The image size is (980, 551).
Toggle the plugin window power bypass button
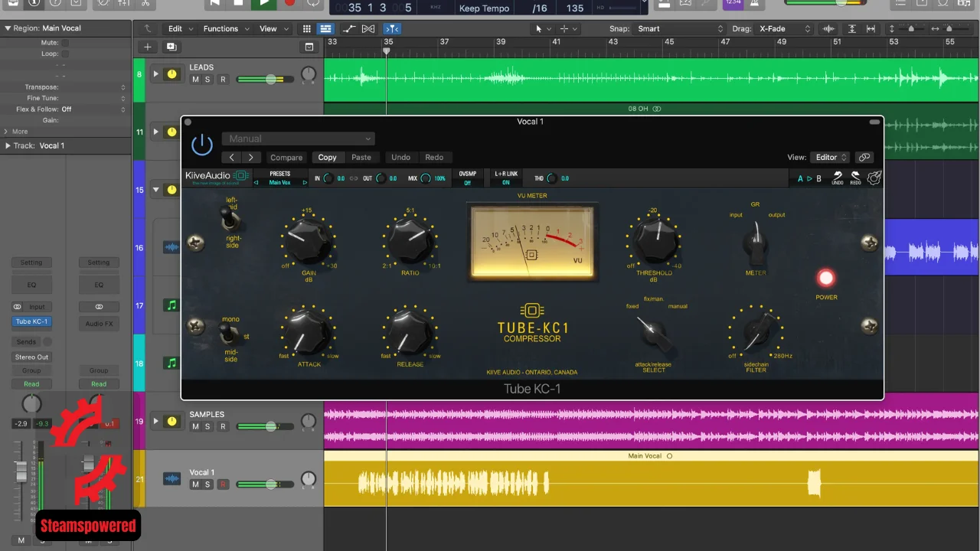(x=201, y=144)
